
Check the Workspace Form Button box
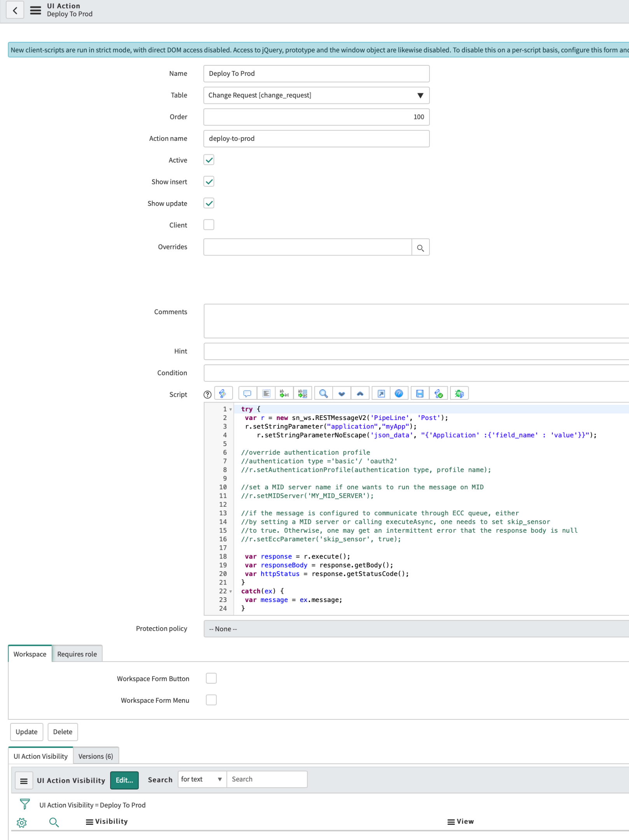211,678
